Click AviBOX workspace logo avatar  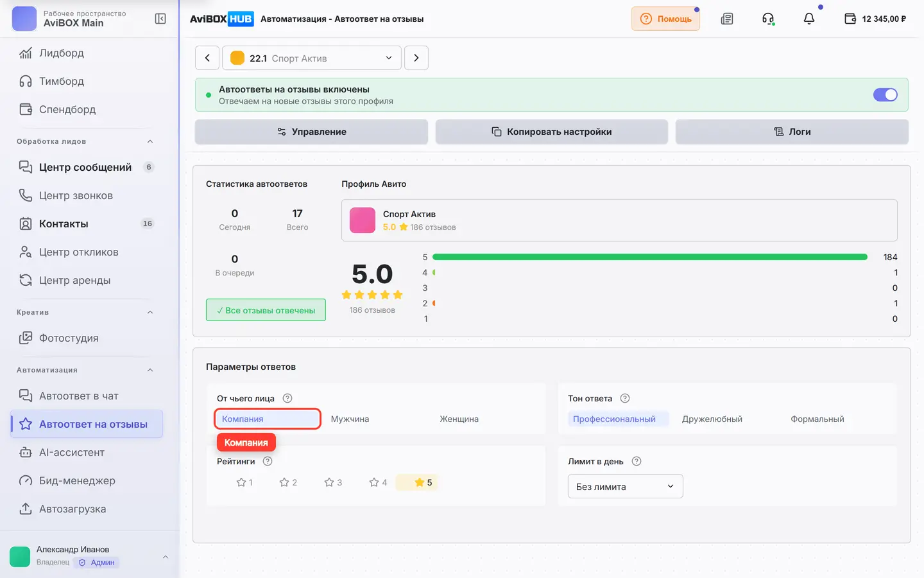point(24,19)
